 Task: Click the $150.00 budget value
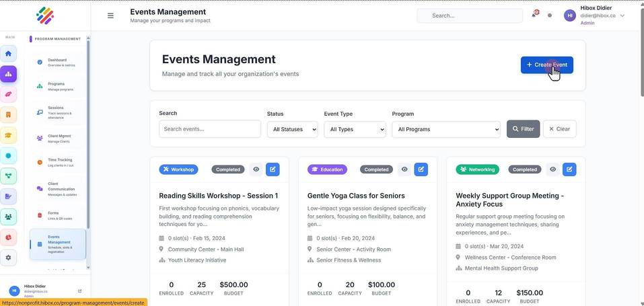coord(530,293)
